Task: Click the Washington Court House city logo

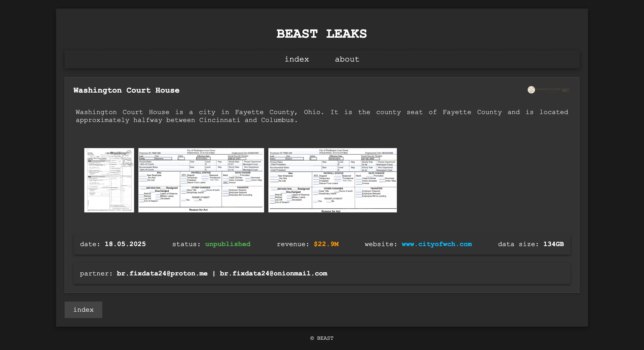Action: pos(548,90)
